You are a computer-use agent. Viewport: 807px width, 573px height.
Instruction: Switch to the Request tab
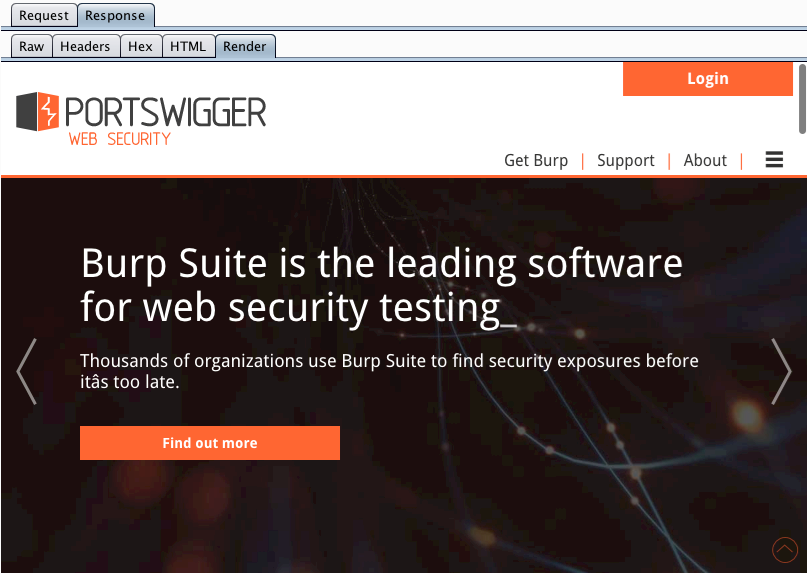click(x=44, y=15)
